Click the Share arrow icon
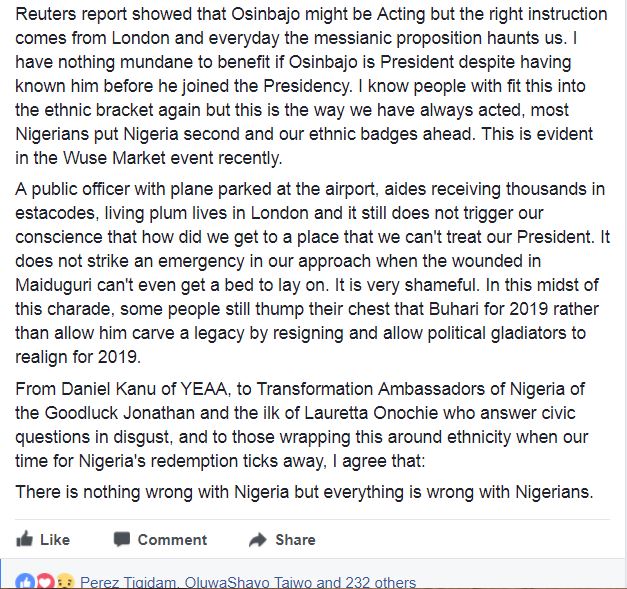Screen dimensions: 627x589 (x=258, y=539)
